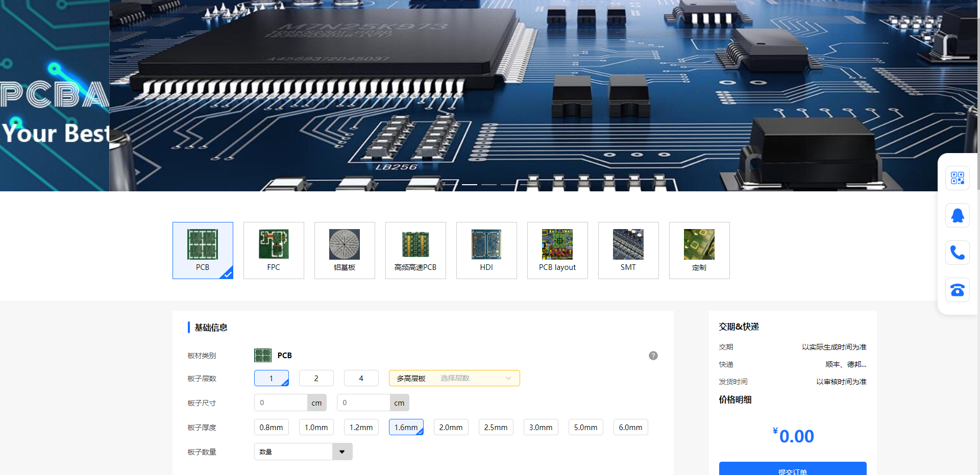The image size is (980, 475).
Task: Select the FPC product category
Action: tap(274, 251)
